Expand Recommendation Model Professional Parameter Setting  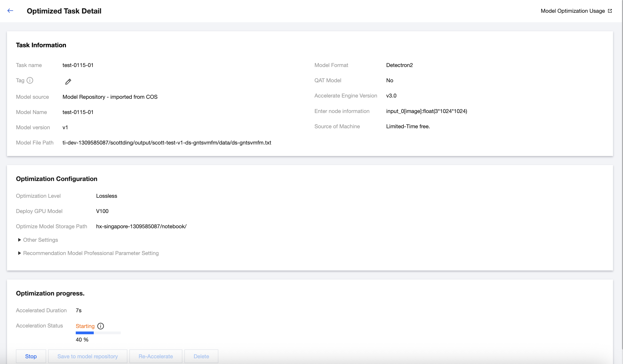tap(91, 253)
